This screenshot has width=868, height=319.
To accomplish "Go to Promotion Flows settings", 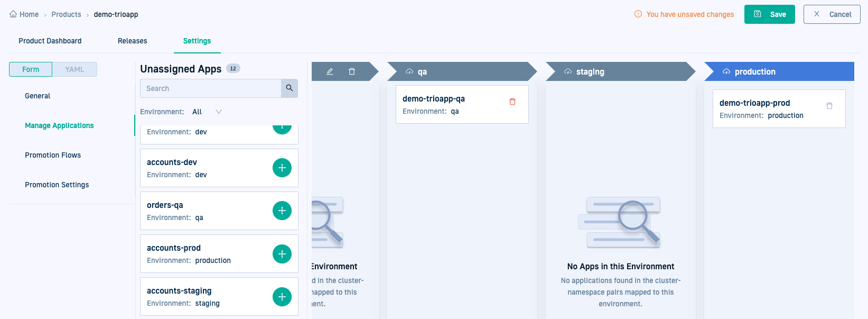I will click(53, 155).
